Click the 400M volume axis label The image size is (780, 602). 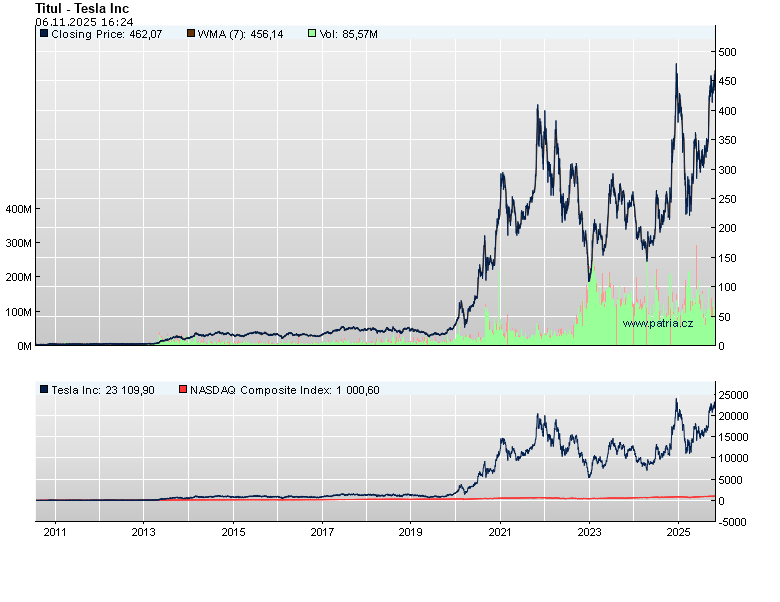(19, 209)
